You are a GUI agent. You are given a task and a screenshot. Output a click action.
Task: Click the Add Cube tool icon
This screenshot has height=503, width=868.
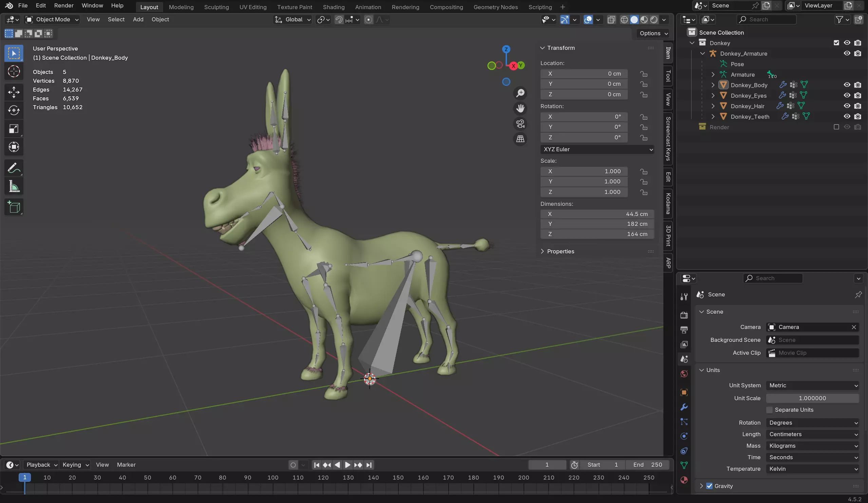(14, 207)
